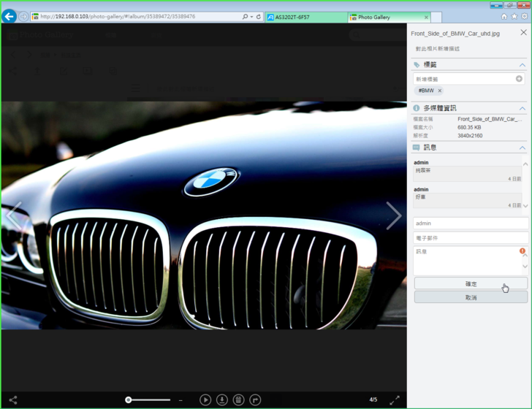Image resolution: width=532 pixels, height=409 pixels.
Task: Click the plus icon to add tag
Action: coord(519,79)
